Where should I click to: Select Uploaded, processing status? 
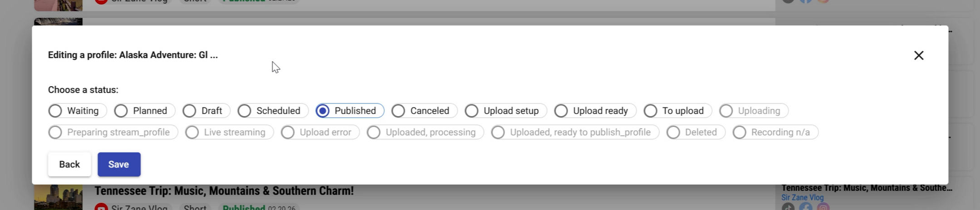[426, 132]
